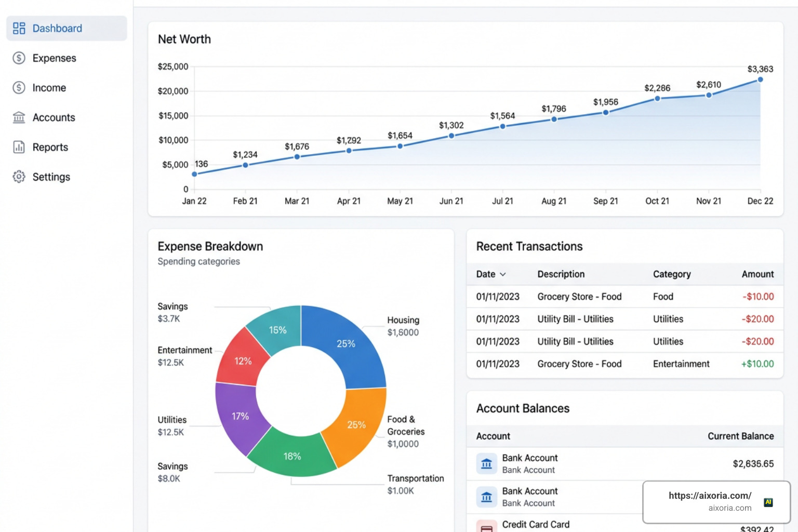Open the https://aixoria.com/ link

pos(710,495)
